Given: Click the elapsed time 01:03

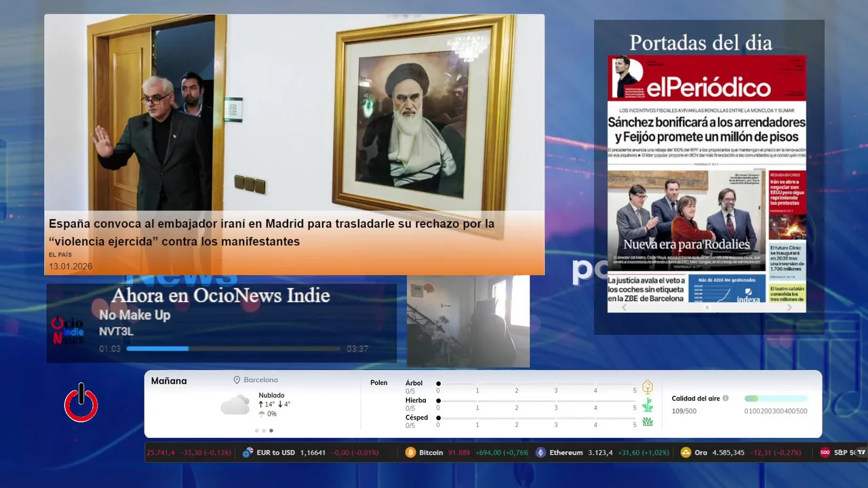Looking at the screenshot, I should (x=110, y=349).
